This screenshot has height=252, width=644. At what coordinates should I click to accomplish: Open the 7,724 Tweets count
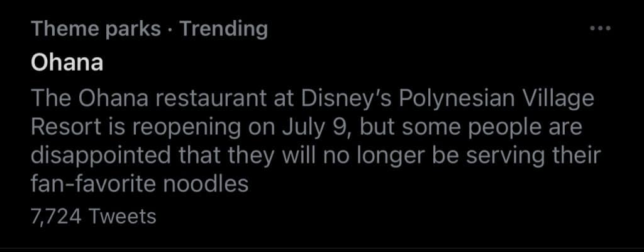click(x=92, y=217)
